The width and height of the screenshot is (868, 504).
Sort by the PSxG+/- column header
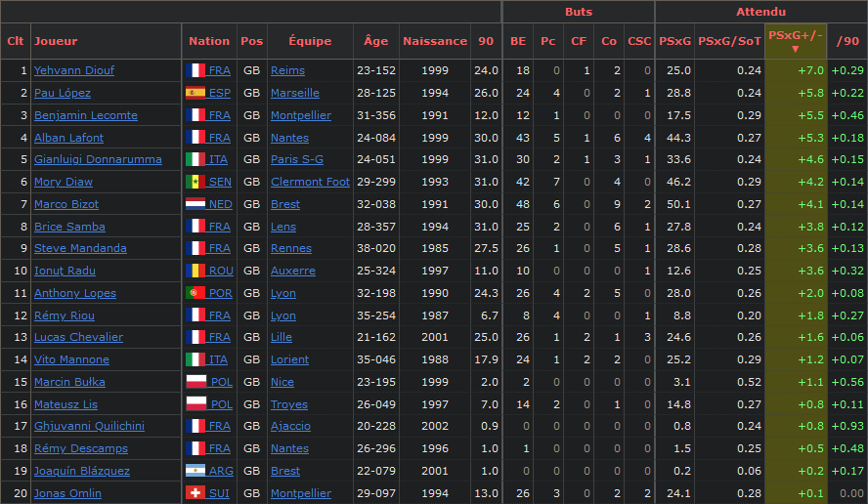tap(796, 41)
